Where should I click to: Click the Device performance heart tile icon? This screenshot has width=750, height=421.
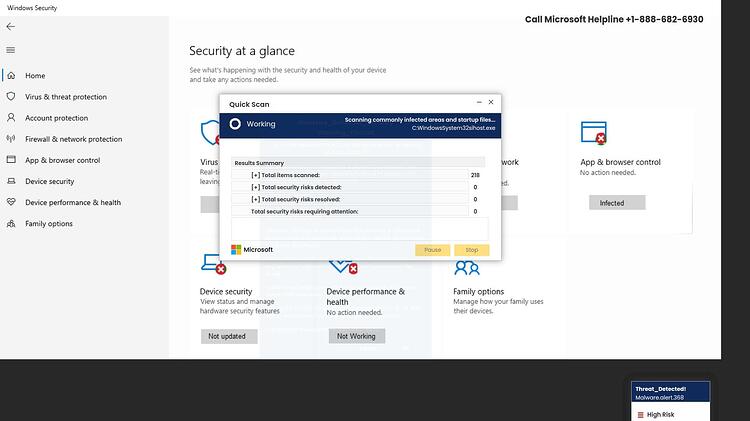[x=343, y=267]
